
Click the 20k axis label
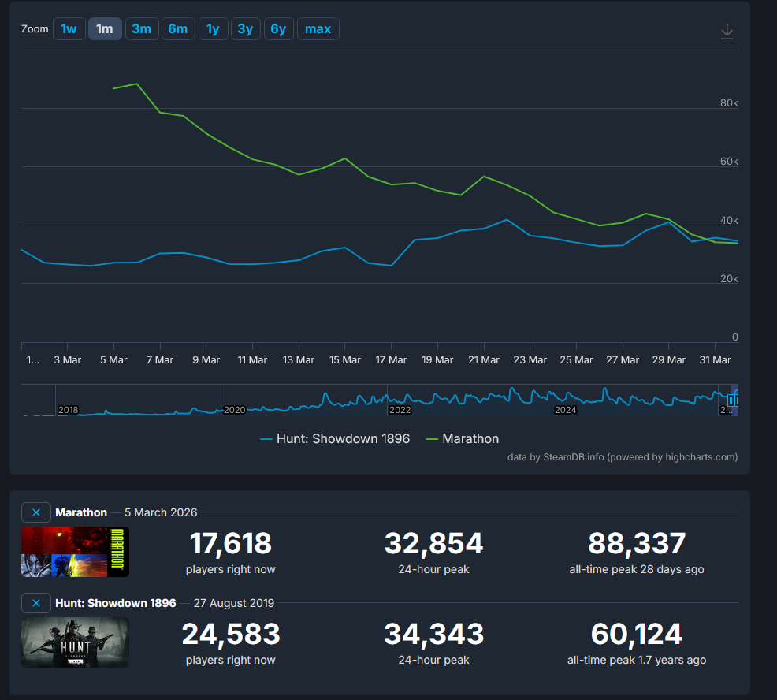[729, 279]
